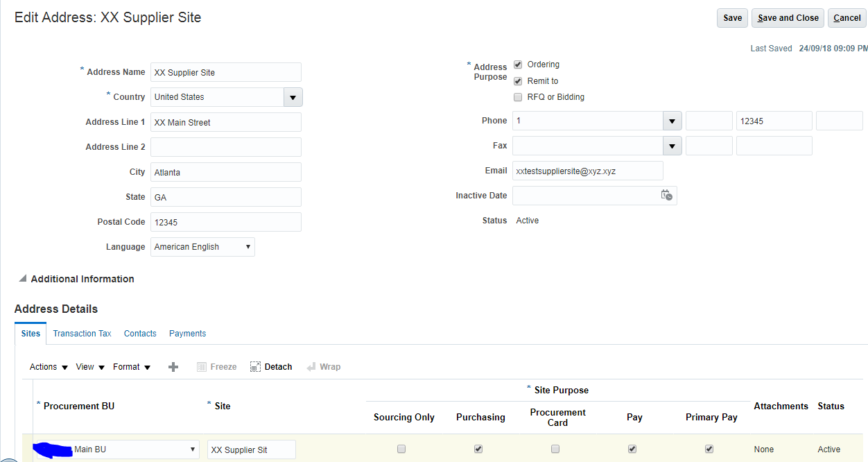Enable RFQ or Bidding purpose

518,97
